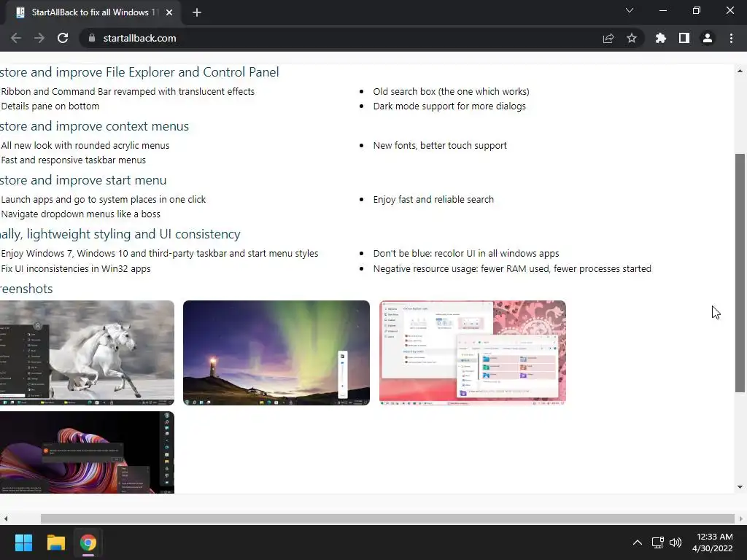747x560 pixels.
Task: Click "Enjoy Windows 7, Windows 10" taskbar styles text
Action: point(159,254)
